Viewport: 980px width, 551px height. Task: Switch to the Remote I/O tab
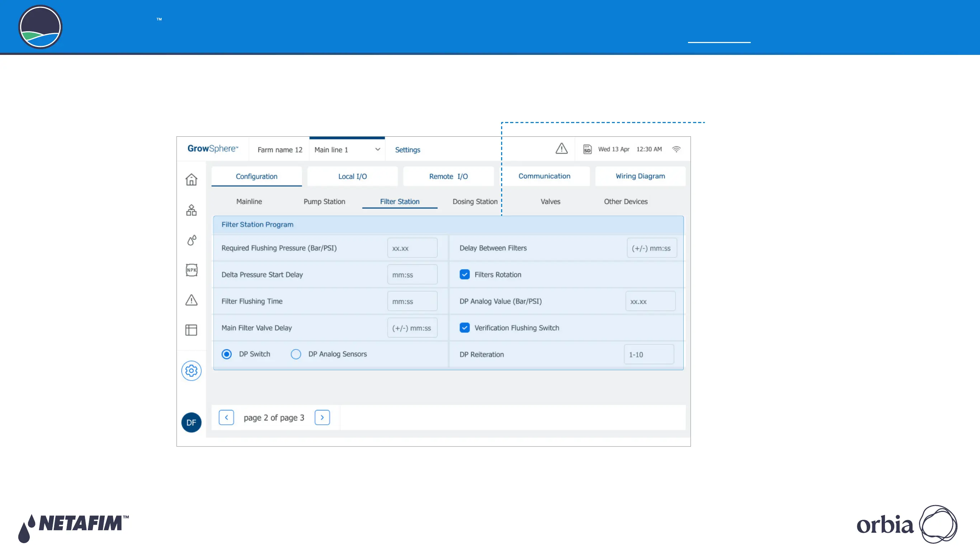448,176
